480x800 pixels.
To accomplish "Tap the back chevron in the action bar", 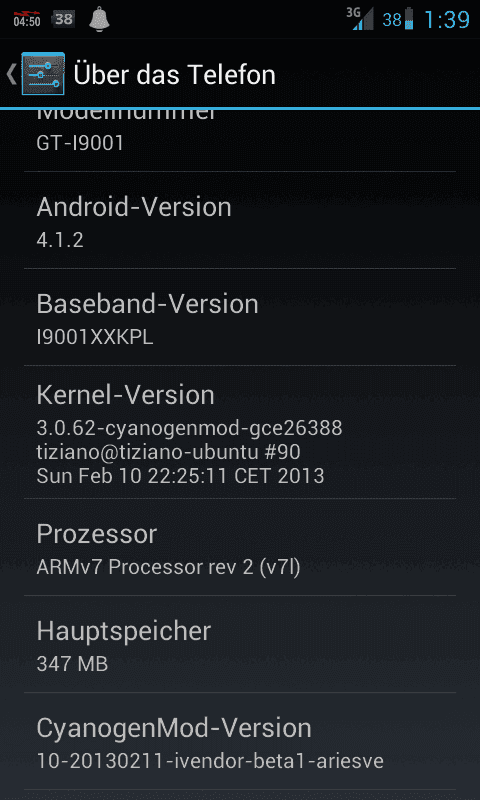I will [11, 74].
